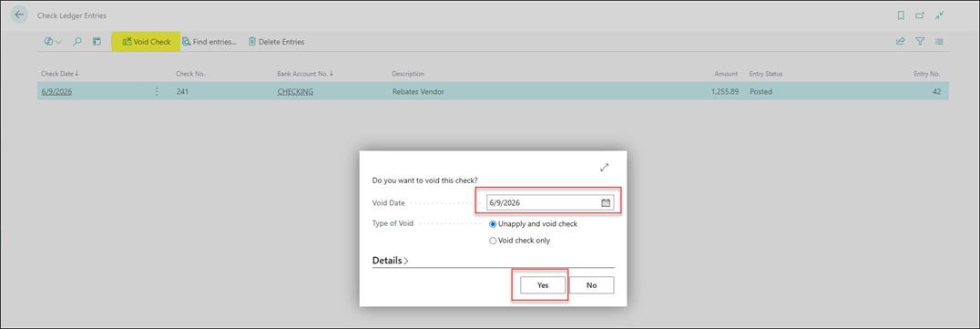980x329 pixels.
Task: Confirm voiding with Yes button
Action: pyautogui.click(x=543, y=285)
